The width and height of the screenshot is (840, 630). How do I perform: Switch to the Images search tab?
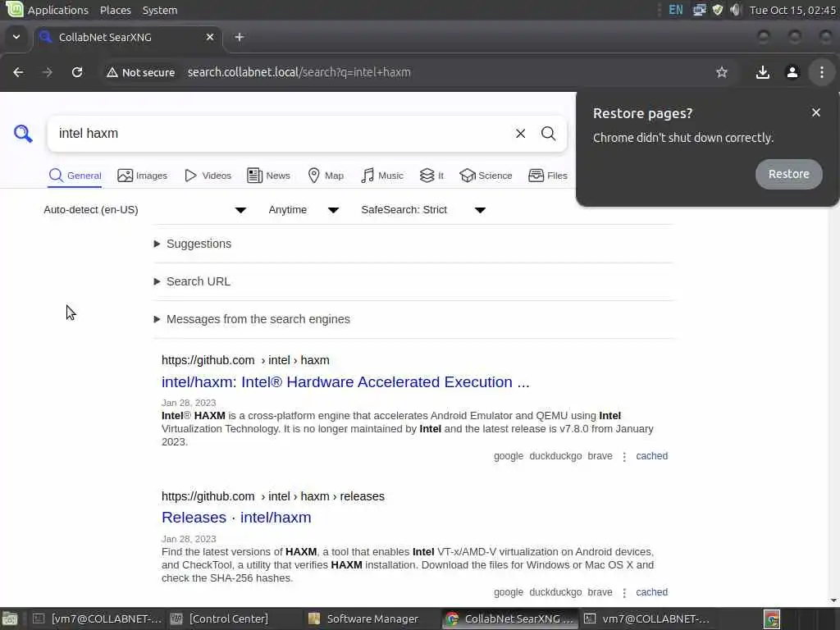point(143,176)
